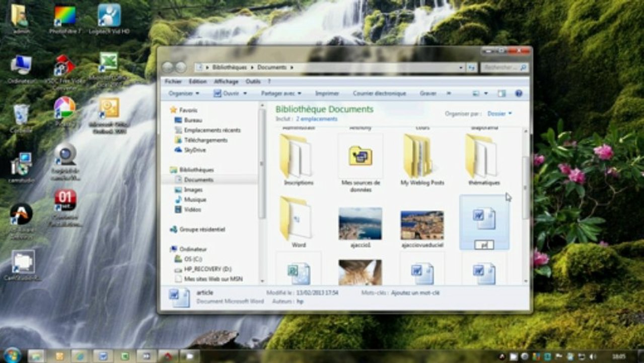
Task: Select the cat photo thumbnail
Action: (x=361, y=272)
